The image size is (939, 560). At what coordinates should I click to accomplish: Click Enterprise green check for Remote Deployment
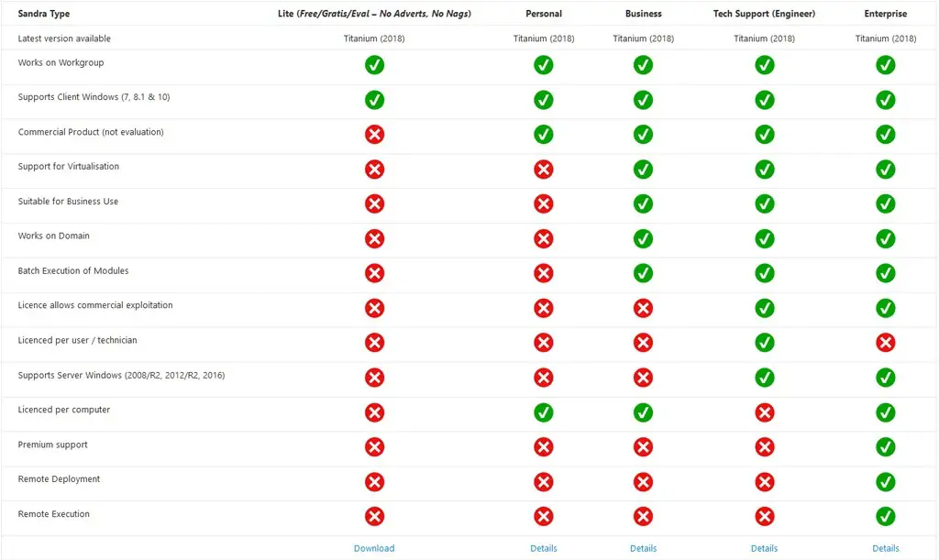click(x=886, y=481)
